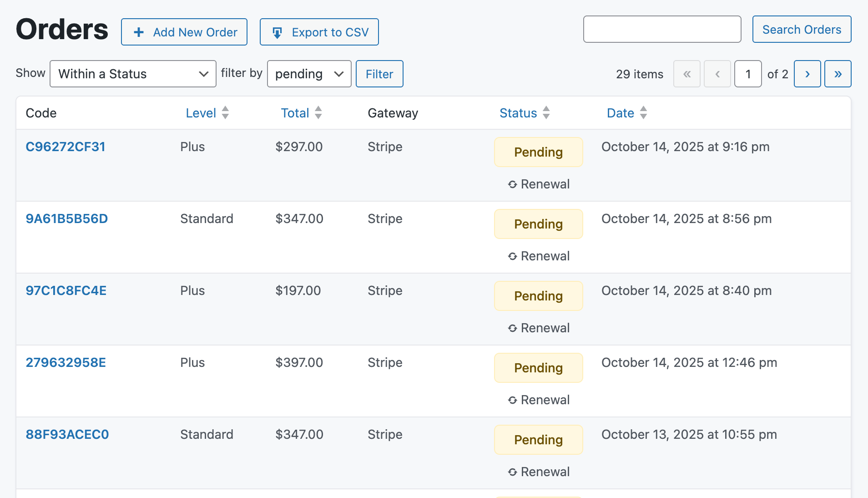The image size is (868, 498).
Task: Open order 279632958E
Action: (x=66, y=362)
